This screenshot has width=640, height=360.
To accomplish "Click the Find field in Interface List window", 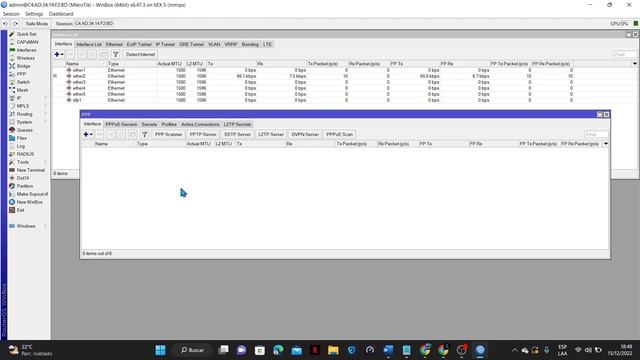I will coord(625,54).
